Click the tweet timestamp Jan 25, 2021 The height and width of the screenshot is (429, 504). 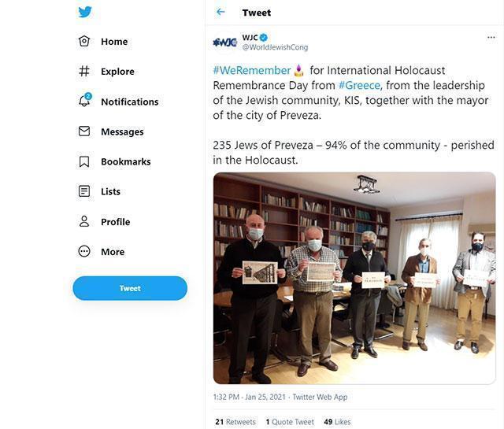(250, 398)
